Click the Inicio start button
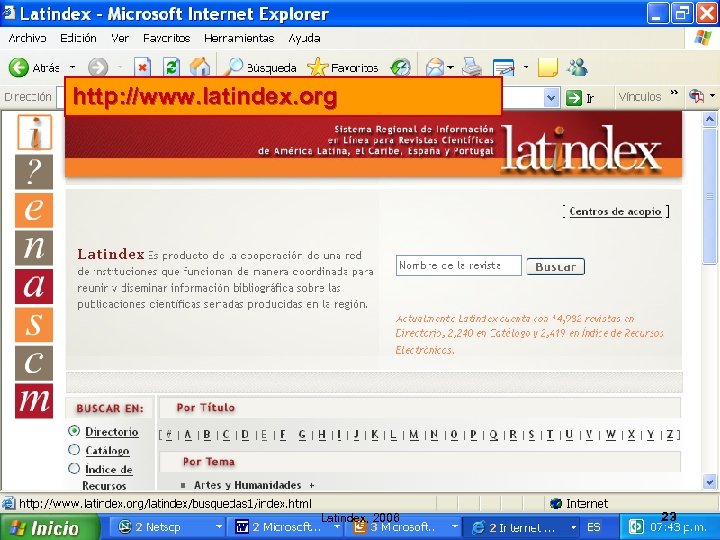The height and width of the screenshot is (540, 720). click(50, 527)
